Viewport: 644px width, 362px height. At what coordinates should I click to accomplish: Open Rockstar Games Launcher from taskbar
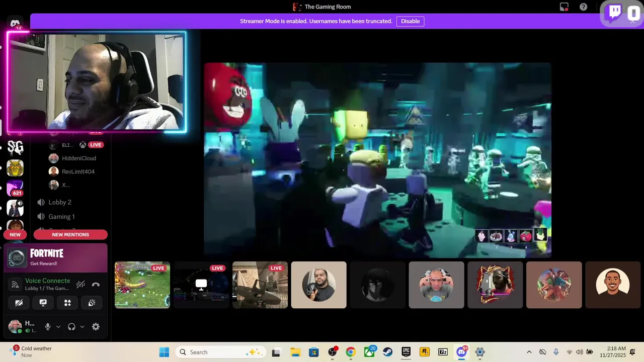click(425, 352)
